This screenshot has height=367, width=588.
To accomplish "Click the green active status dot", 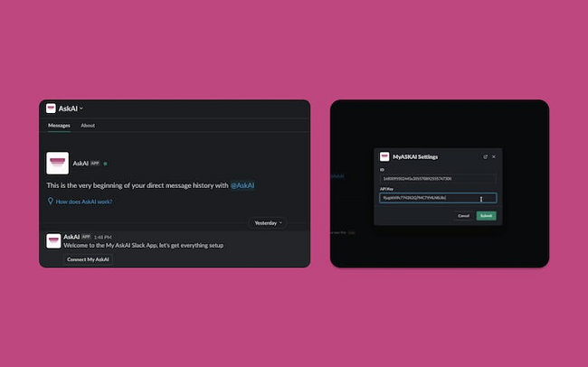I will tap(105, 164).
